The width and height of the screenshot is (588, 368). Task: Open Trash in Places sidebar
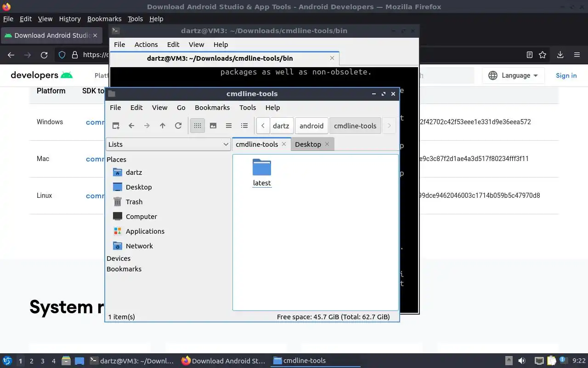(134, 201)
